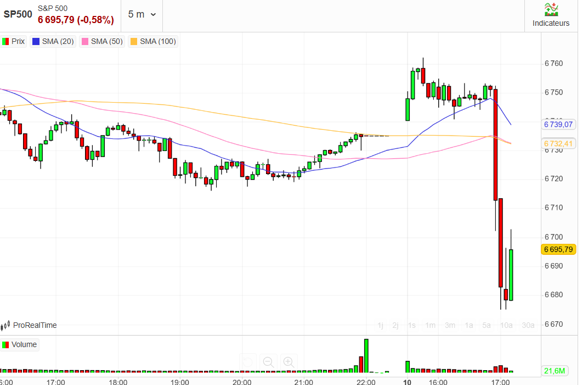Switch to the 30a history range
The width and height of the screenshot is (588, 385).
point(528,325)
